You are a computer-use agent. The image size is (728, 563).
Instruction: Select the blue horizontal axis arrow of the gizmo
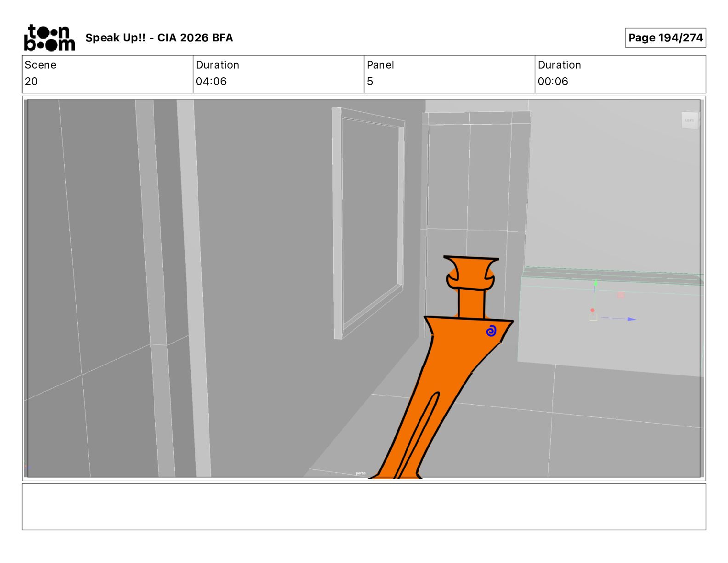pyautogui.click(x=619, y=318)
